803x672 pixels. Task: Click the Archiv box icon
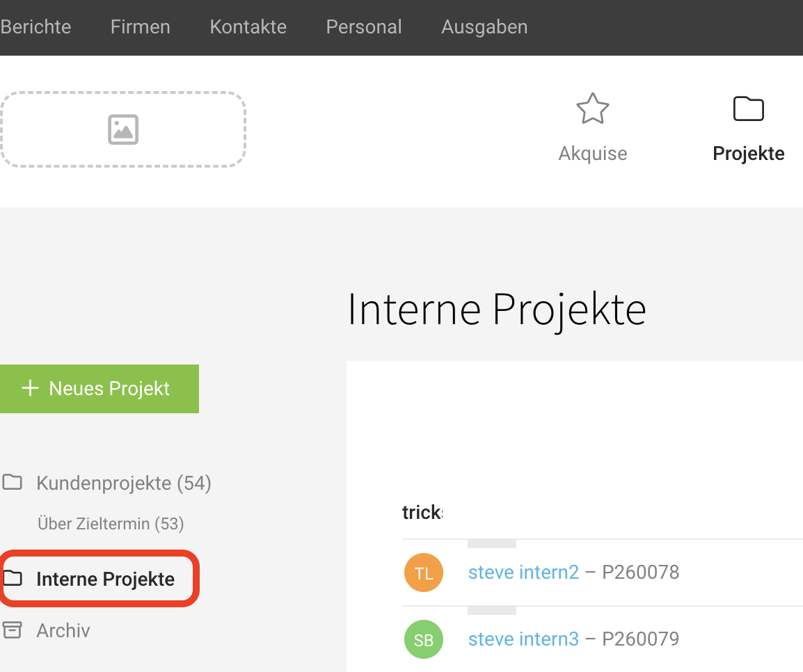click(x=12, y=630)
